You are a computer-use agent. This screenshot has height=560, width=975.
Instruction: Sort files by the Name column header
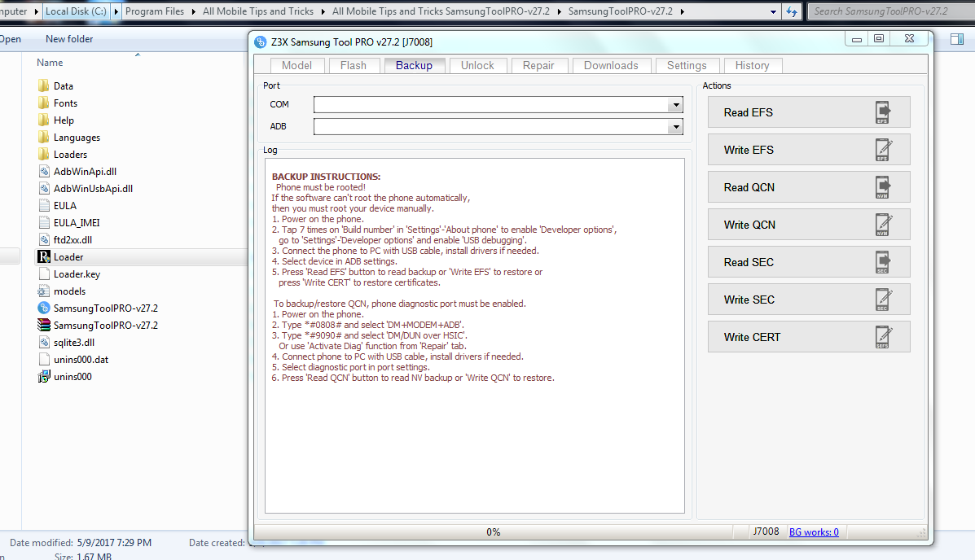coord(50,63)
